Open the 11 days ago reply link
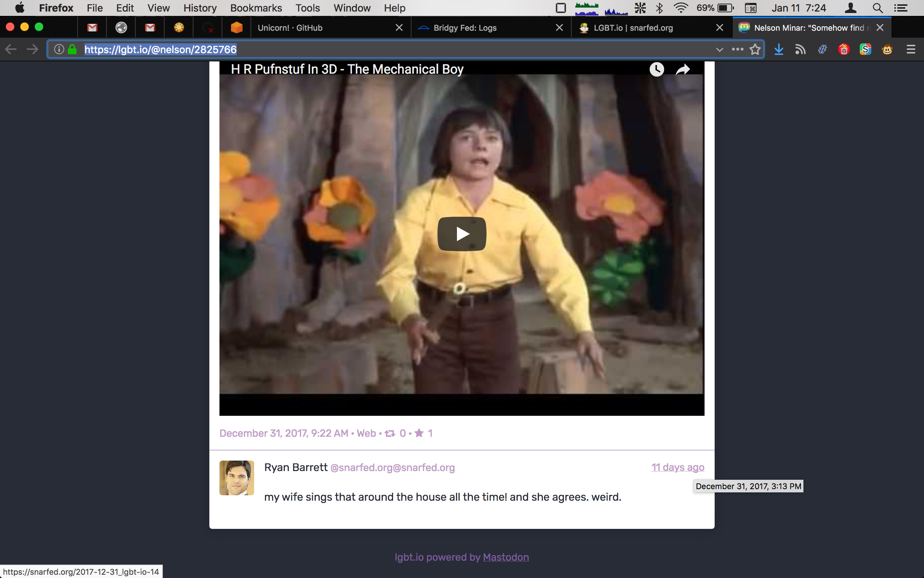Image resolution: width=924 pixels, height=578 pixels. (678, 467)
